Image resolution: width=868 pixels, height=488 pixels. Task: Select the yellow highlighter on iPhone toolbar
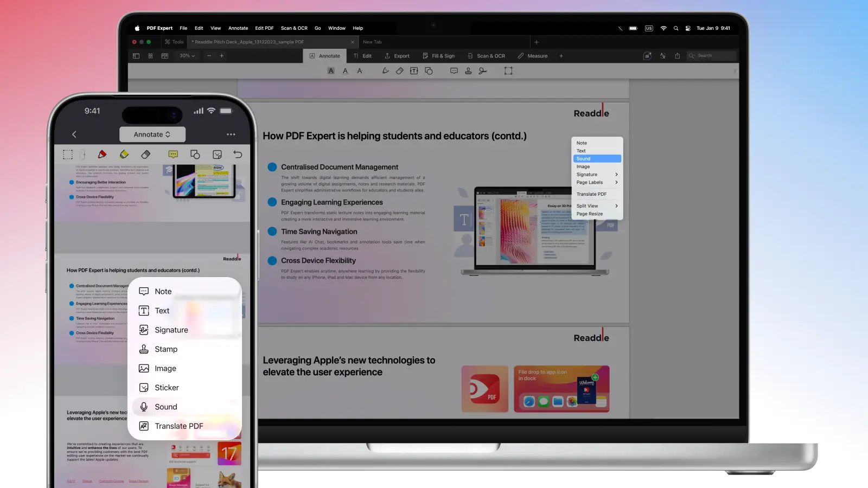coord(124,155)
